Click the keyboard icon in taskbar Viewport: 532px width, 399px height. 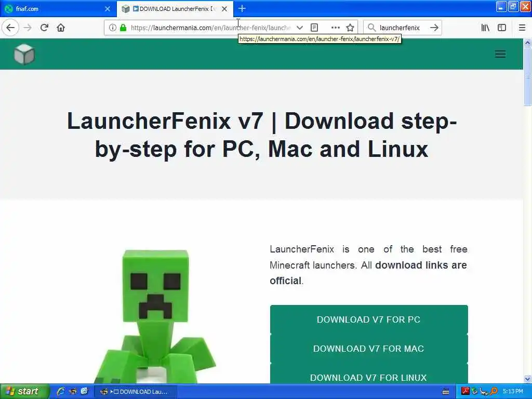(x=445, y=392)
